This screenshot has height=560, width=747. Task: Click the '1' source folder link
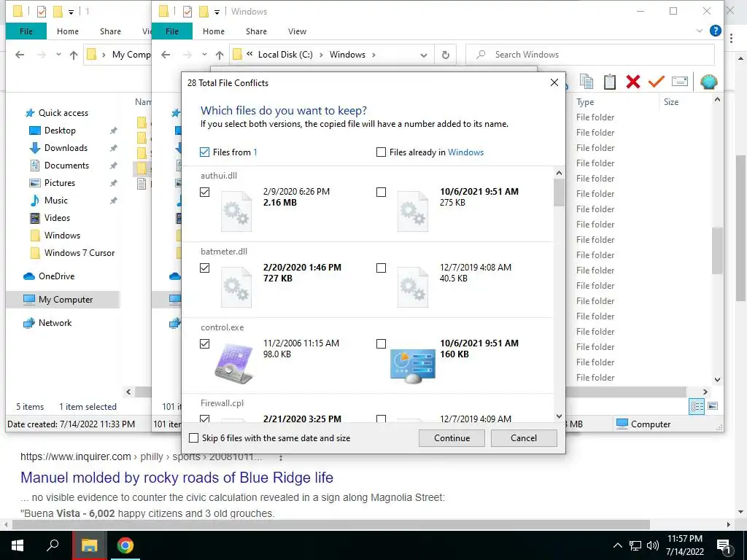(255, 152)
